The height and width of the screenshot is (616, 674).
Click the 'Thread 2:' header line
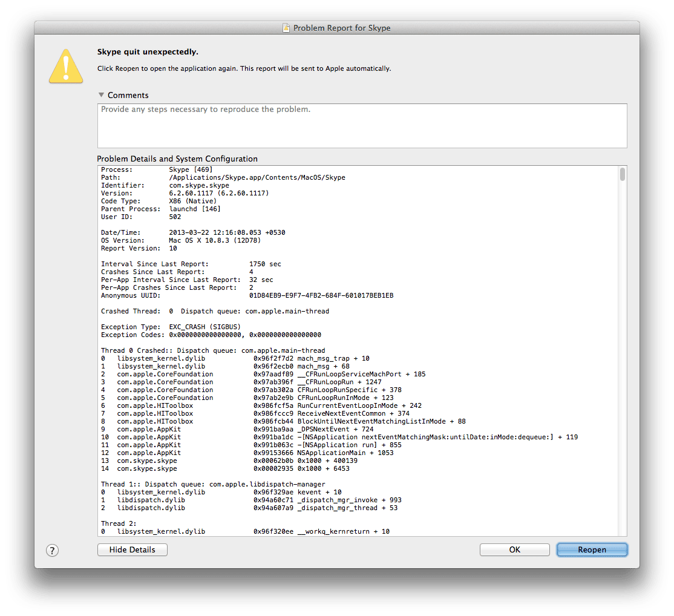(x=119, y=523)
